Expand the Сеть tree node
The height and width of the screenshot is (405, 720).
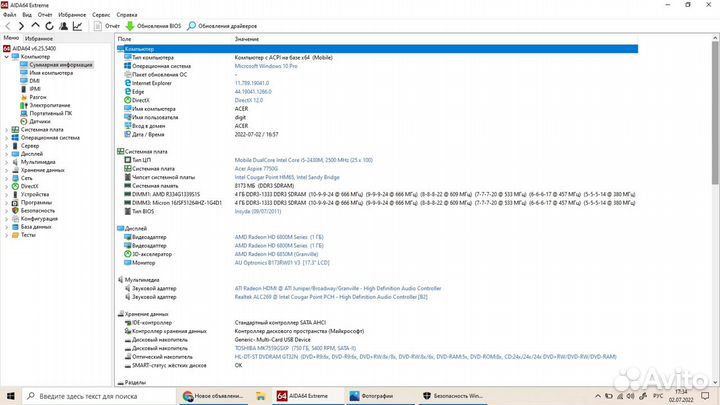pyautogui.click(x=6, y=178)
